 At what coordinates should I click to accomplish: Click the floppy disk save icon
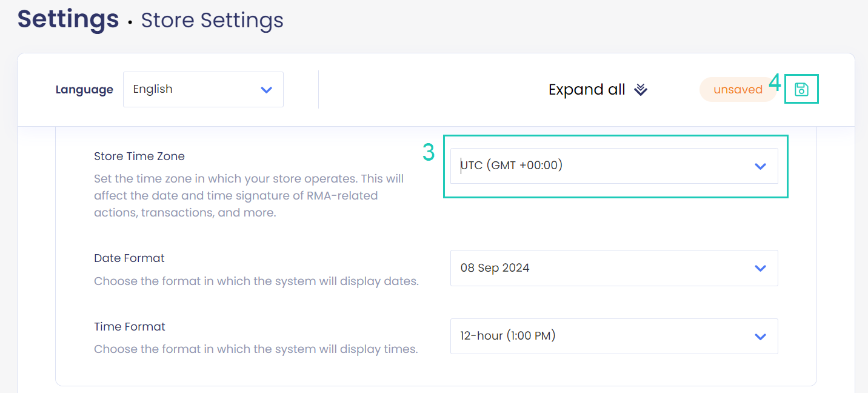[801, 89]
